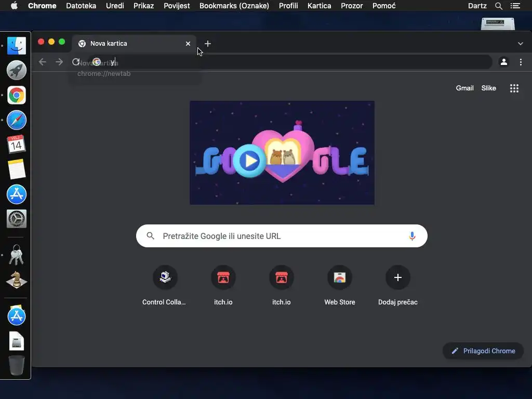Open new tab with plus button
This screenshot has height=399, width=532.
[x=208, y=44]
